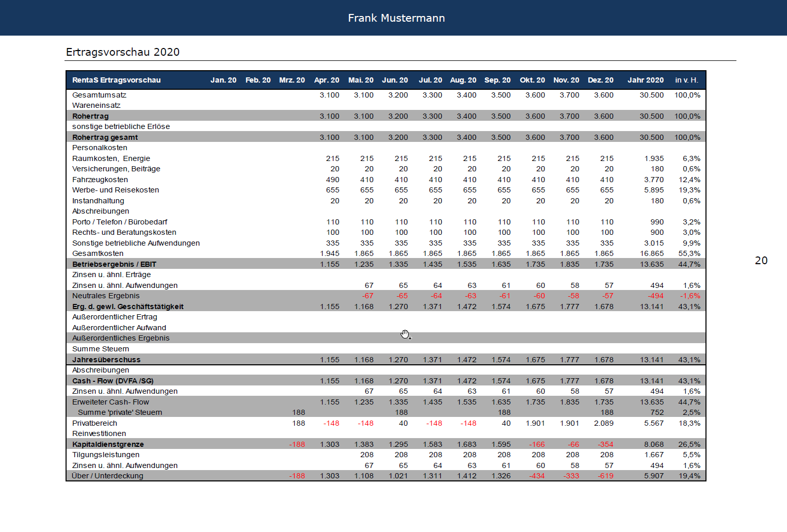787x532 pixels.
Task: Select 'Erg. d. gewl. Geschäftstätigkeit' row label
Action: (128, 307)
